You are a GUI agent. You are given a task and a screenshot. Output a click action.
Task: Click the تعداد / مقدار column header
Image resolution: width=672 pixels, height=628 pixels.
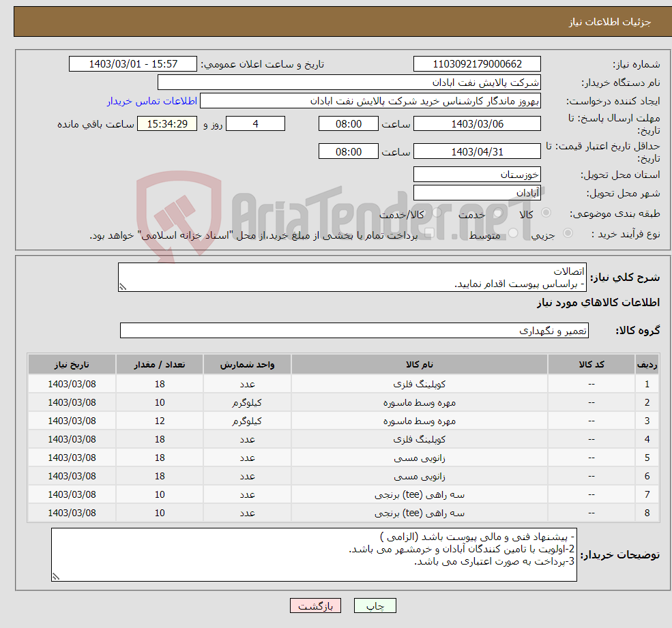[x=160, y=365]
